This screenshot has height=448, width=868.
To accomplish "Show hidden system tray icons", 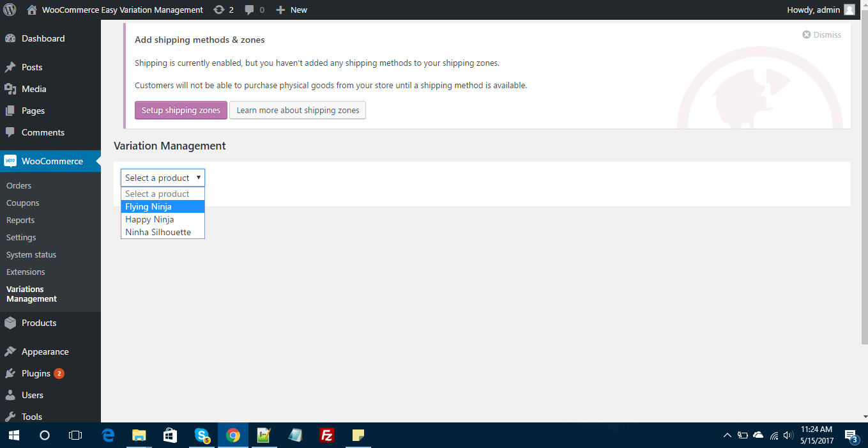I will pyautogui.click(x=727, y=435).
